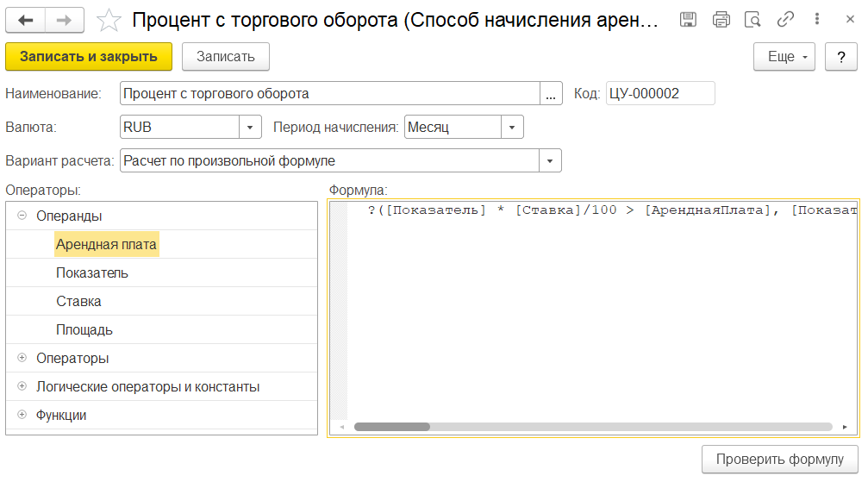
Task: Open help with the question mark button
Action: click(840, 57)
